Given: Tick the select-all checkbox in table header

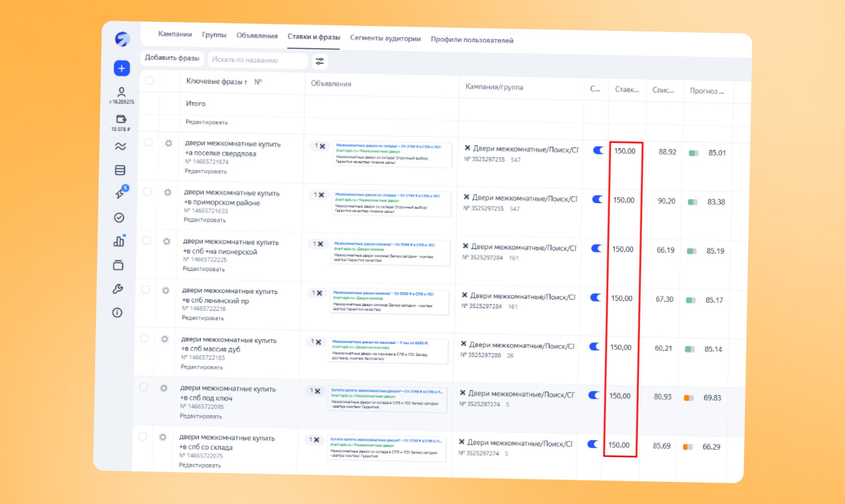Looking at the screenshot, I should point(150,80).
